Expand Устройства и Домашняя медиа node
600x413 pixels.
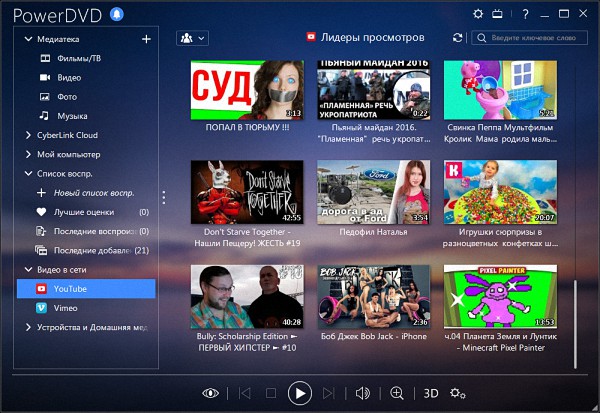click(28, 327)
